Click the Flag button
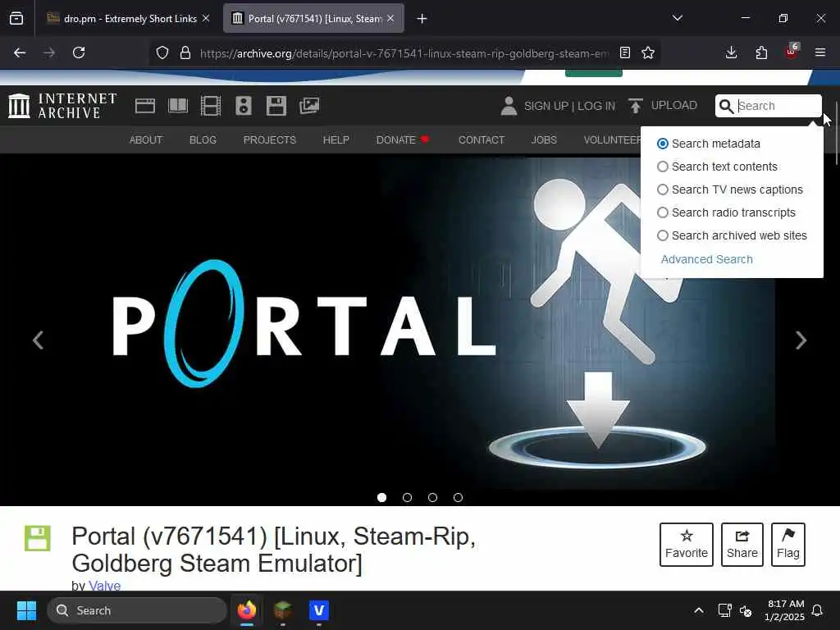Screen dimensions: 840x630 (x=788, y=545)
